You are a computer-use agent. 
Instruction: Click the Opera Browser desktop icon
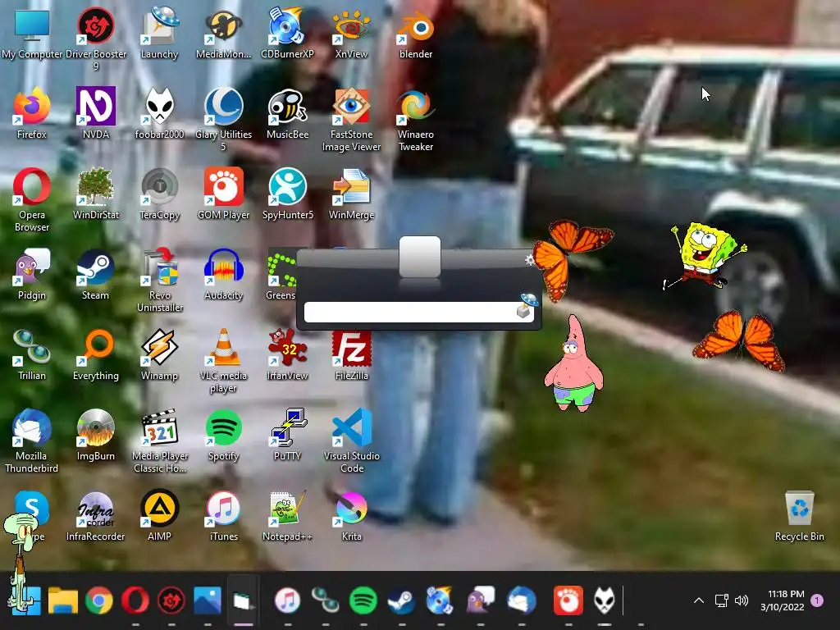[x=32, y=199]
